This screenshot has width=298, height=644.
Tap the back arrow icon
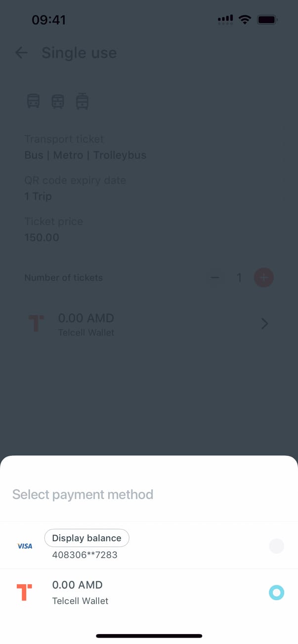point(21,53)
